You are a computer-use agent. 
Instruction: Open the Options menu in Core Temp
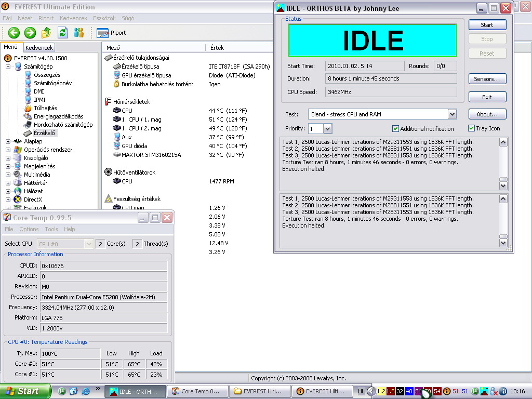click(29, 229)
